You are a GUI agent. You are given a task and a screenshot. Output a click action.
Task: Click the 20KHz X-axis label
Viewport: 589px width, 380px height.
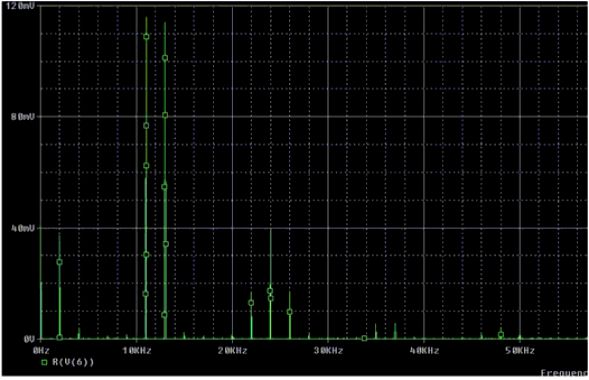233,351
